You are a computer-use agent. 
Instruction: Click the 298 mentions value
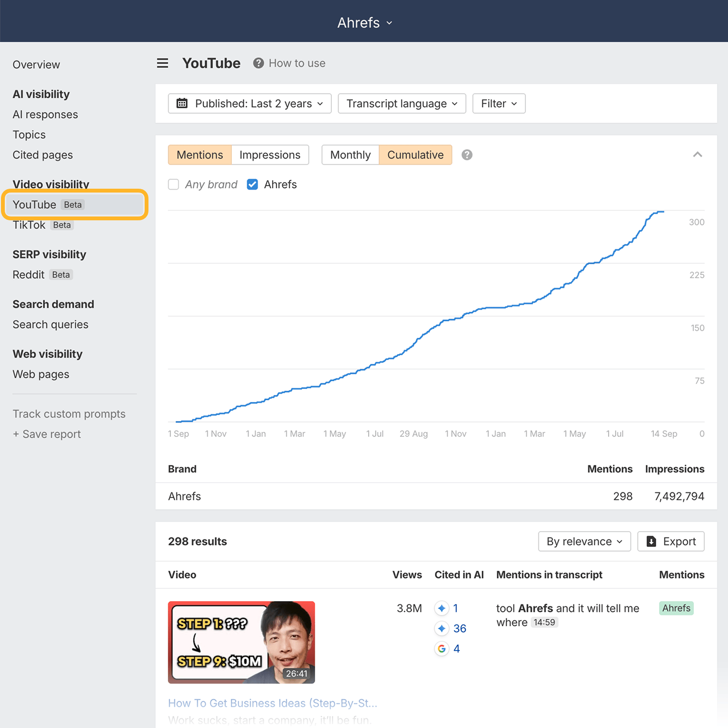(x=623, y=496)
